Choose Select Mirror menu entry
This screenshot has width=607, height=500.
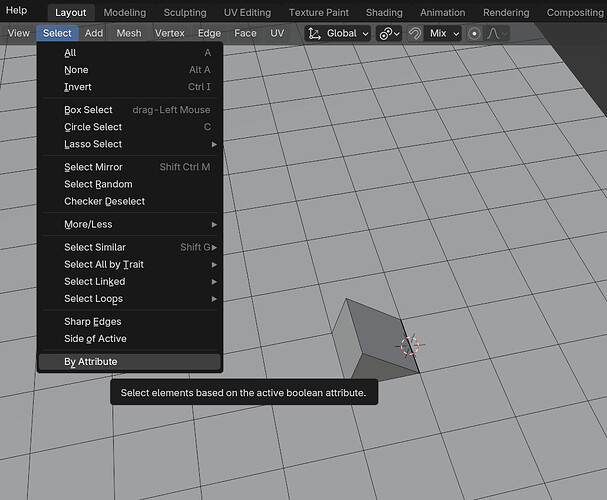130,167
